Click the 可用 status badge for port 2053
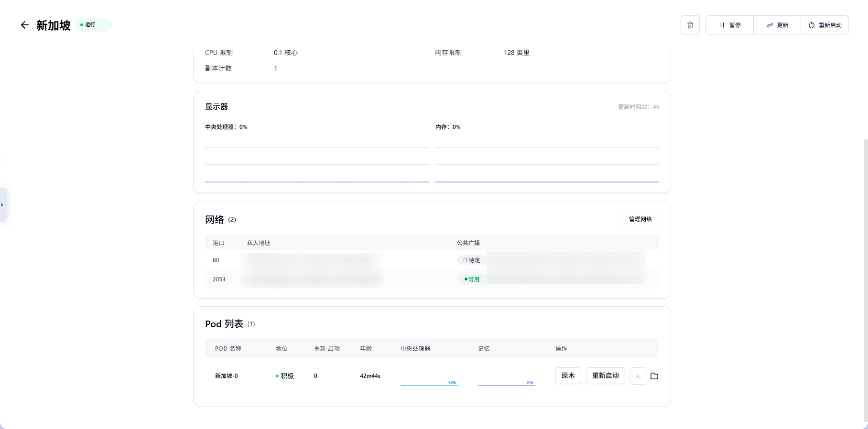The height and width of the screenshot is (429, 868). (x=471, y=279)
